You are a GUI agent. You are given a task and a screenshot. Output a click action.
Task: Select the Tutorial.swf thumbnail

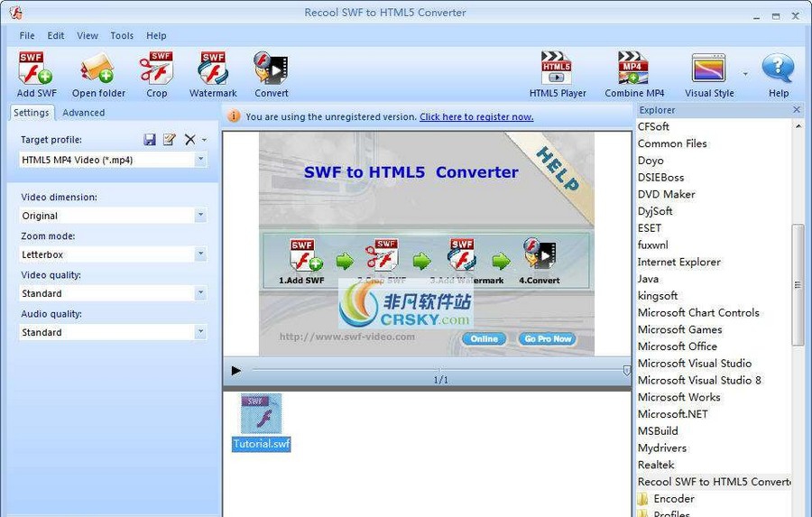point(261,421)
